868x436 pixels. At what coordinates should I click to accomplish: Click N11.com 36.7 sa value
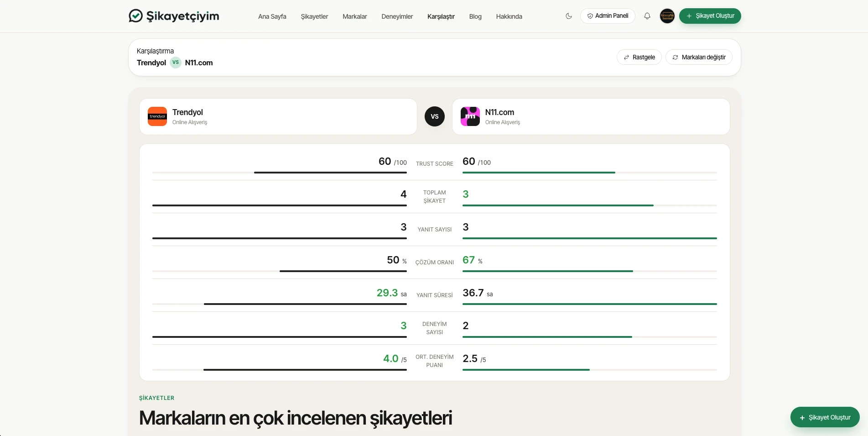point(478,293)
